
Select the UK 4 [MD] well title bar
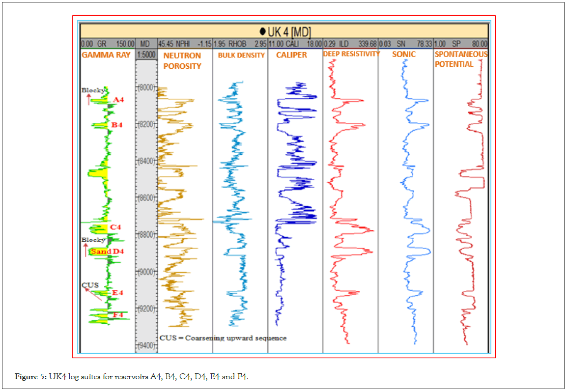[284, 32]
